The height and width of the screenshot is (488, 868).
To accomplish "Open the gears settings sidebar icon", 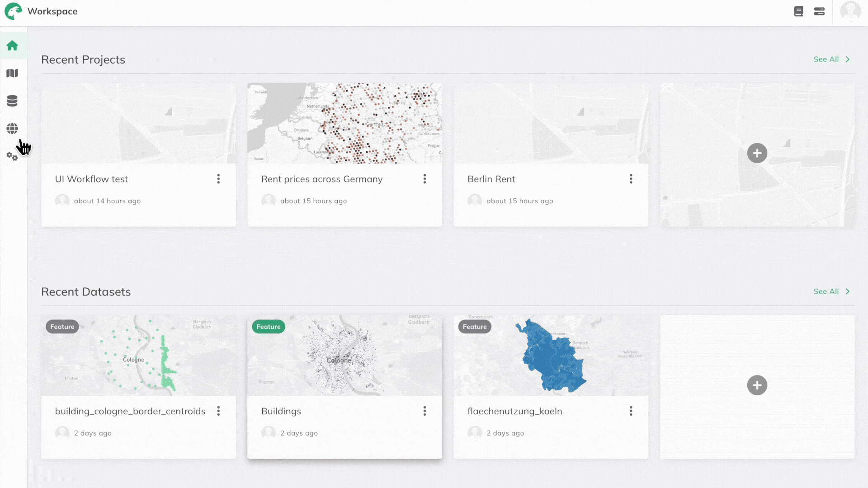I will pos(12,156).
